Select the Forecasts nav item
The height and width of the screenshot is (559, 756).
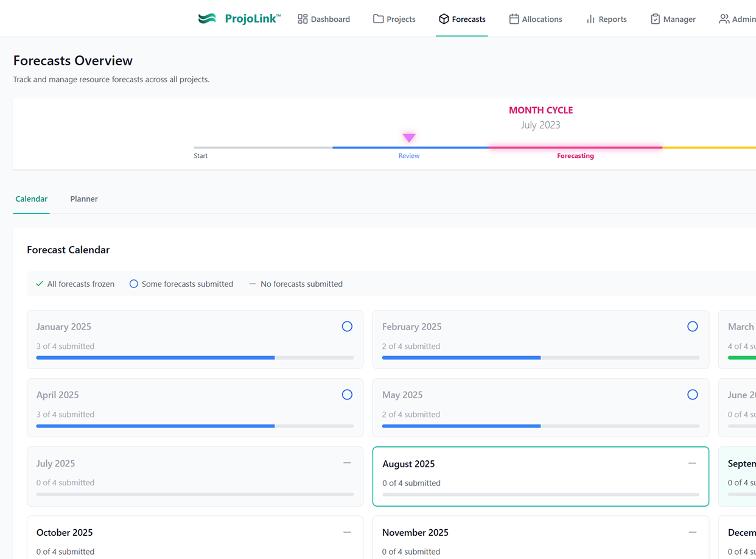coord(462,19)
